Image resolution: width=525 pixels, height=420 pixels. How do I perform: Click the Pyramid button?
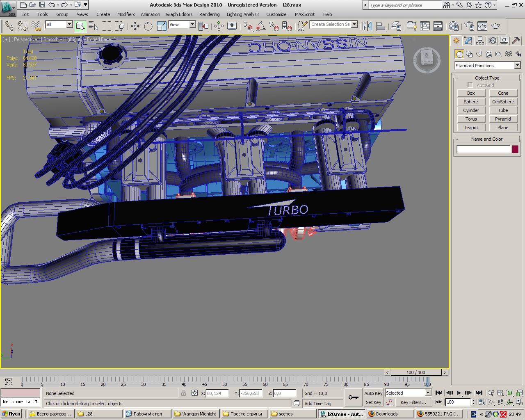[x=503, y=119]
